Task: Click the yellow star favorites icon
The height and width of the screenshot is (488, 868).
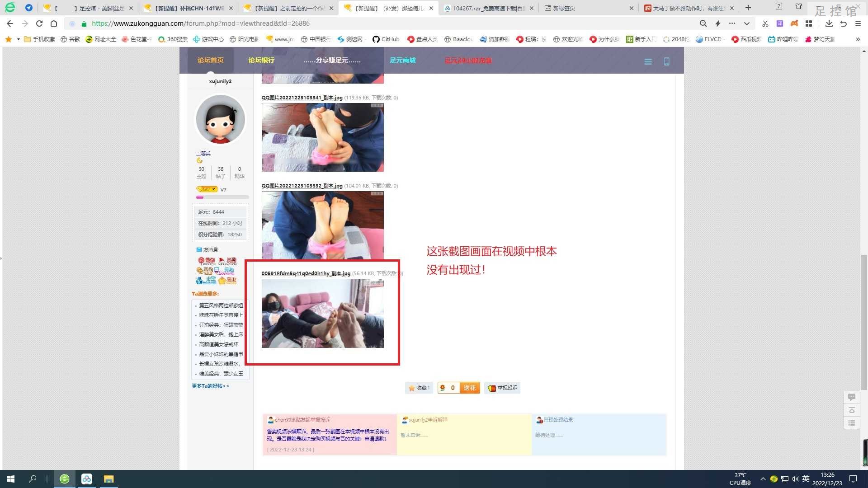Action: tap(8, 39)
